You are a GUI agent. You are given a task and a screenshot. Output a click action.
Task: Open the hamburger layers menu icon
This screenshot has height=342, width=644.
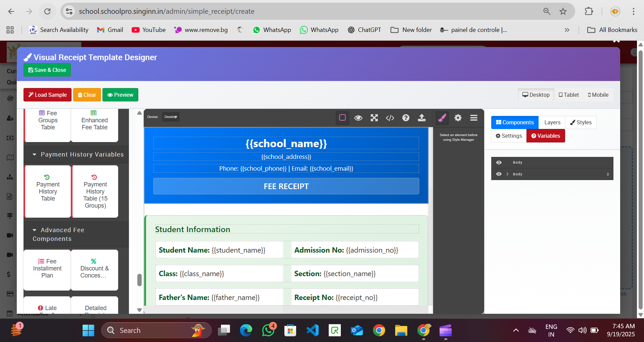tap(474, 118)
